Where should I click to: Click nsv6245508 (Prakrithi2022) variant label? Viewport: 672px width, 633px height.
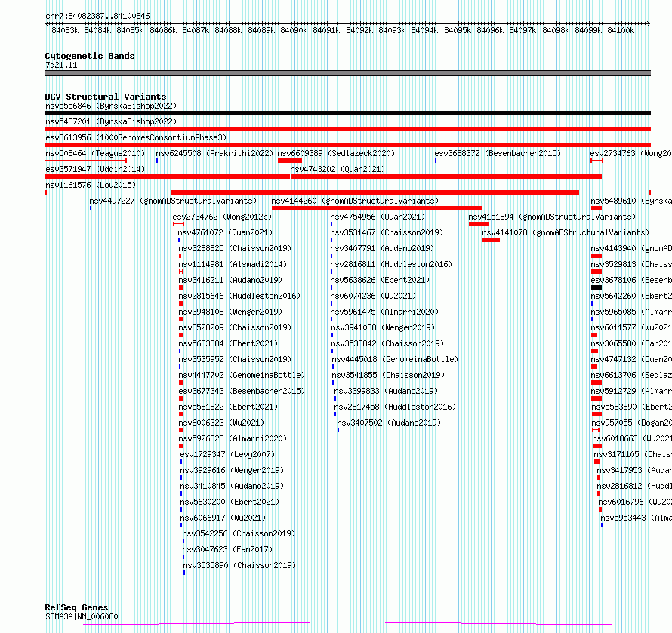pyautogui.click(x=214, y=153)
